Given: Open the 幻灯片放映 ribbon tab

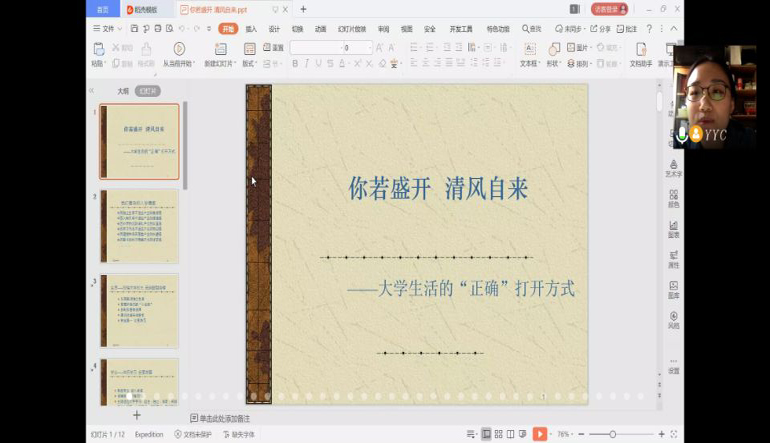Looking at the screenshot, I should tap(352, 29).
